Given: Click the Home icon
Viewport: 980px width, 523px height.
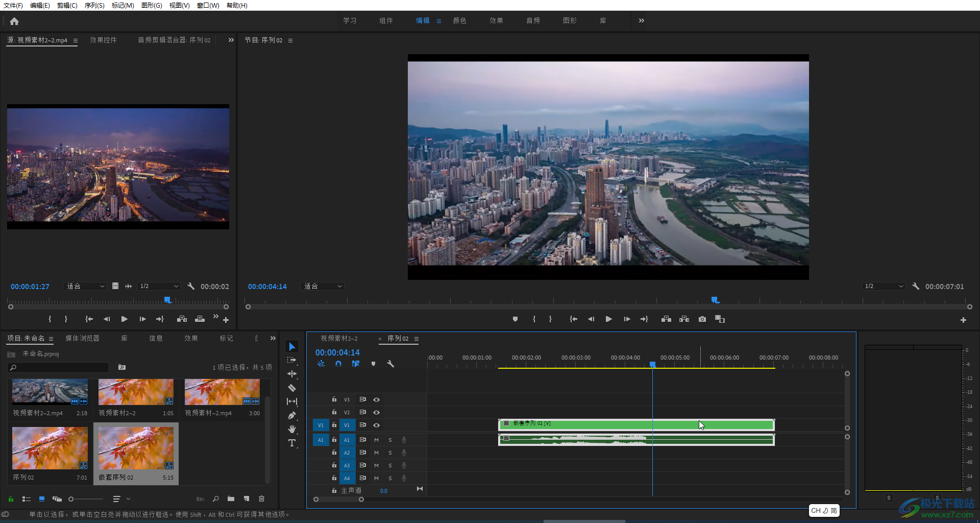Looking at the screenshot, I should coord(14,21).
